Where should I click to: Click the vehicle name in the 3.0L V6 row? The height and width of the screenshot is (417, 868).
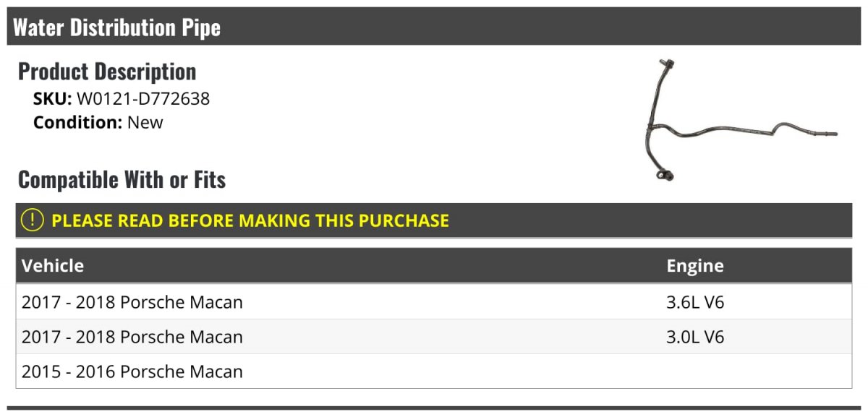point(132,337)
